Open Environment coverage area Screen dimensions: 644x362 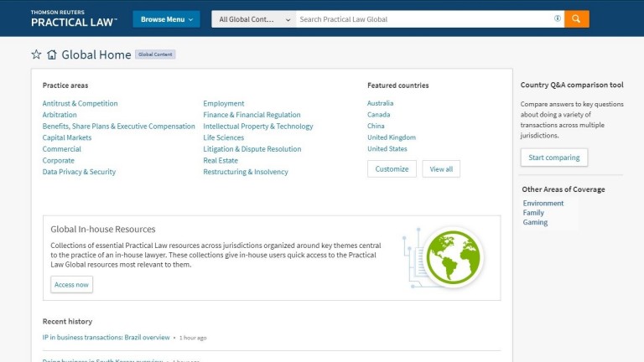pyautogui.click(x=543, y=203)
